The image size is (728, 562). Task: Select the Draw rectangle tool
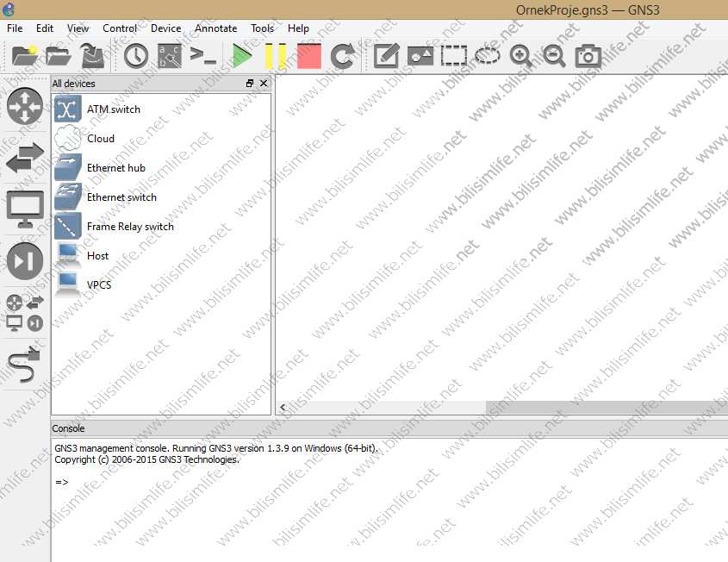point(453,57)
